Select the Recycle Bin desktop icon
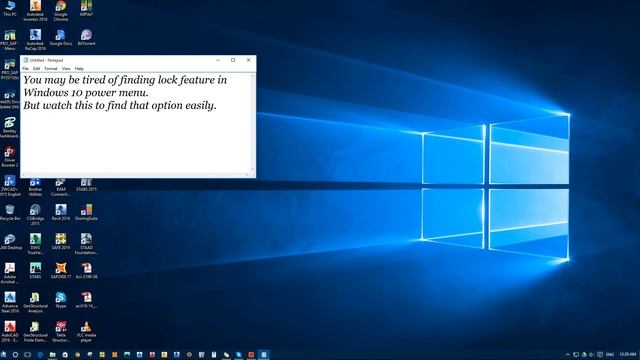 [x=10, y=213]
